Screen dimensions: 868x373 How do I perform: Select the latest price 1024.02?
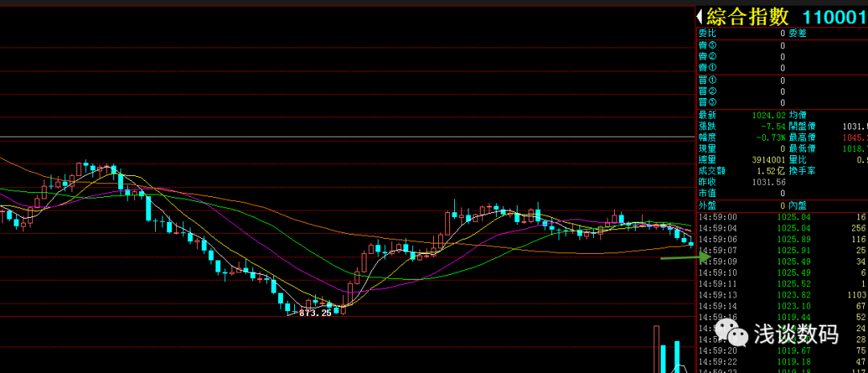click(769, 115)
